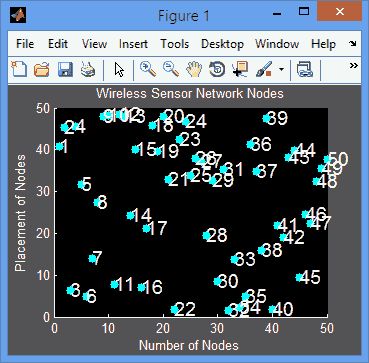The height and width of the screenshot is (363, 369).
Task: Open the Edit menu
Action: coord(58,44)
